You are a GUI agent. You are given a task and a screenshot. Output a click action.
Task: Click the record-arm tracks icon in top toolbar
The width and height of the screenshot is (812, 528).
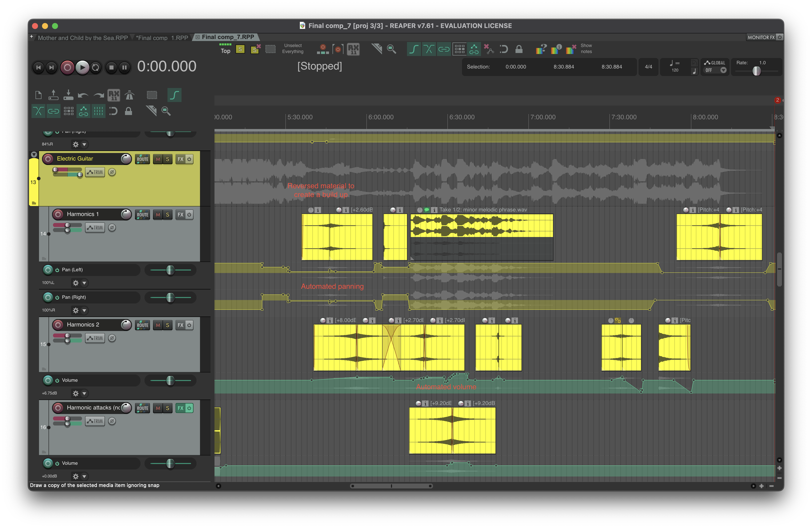tap(322, 49)
